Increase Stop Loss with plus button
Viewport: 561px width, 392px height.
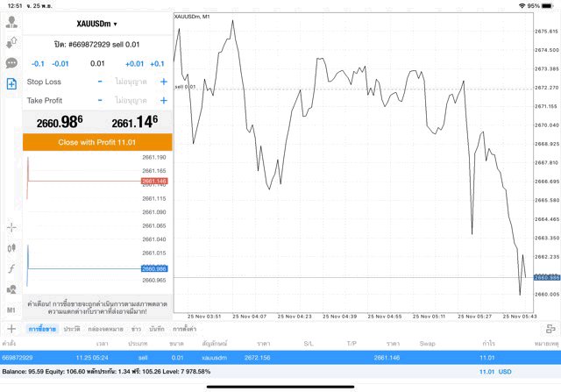click(163, 82)
